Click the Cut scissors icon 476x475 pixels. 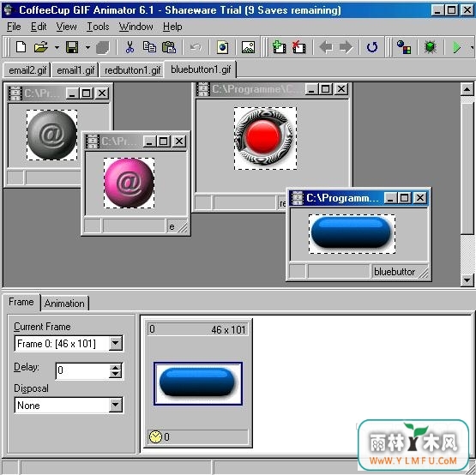point(130,47)
